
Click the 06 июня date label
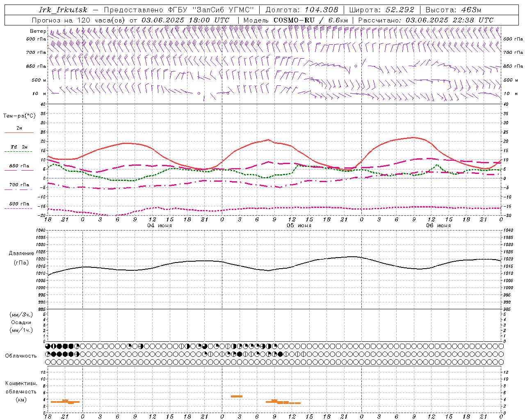click(x=438, y=225)
